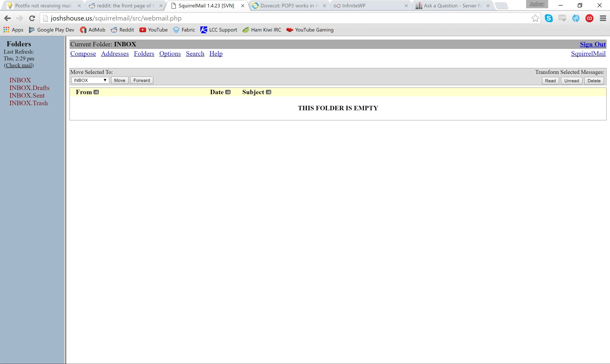Toggle the From column sort checkbox
Viewport: 610px width, 364px height.
click(96, 92)
